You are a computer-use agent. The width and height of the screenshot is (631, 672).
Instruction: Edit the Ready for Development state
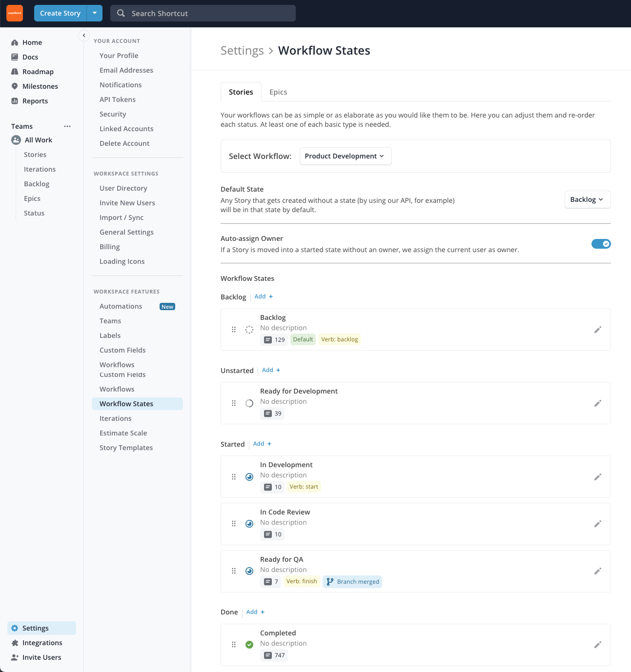(x=597, y=403)
